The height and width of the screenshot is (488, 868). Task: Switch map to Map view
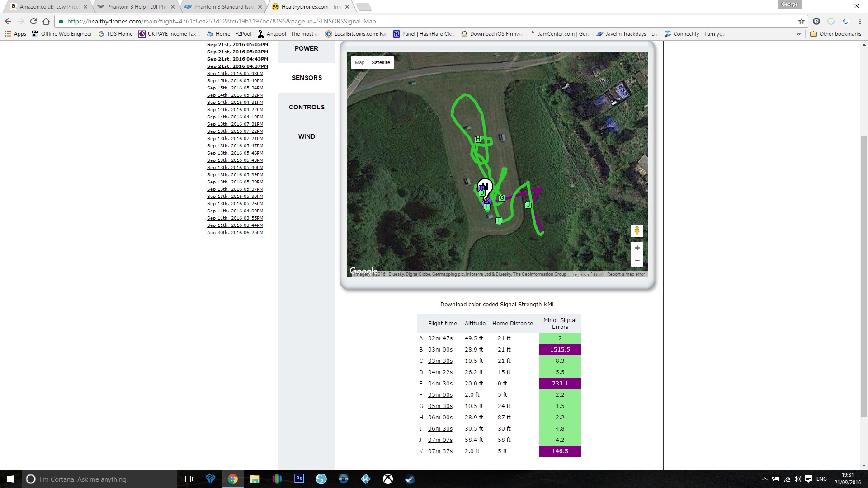pyautogui.click(x=359, y=62)
